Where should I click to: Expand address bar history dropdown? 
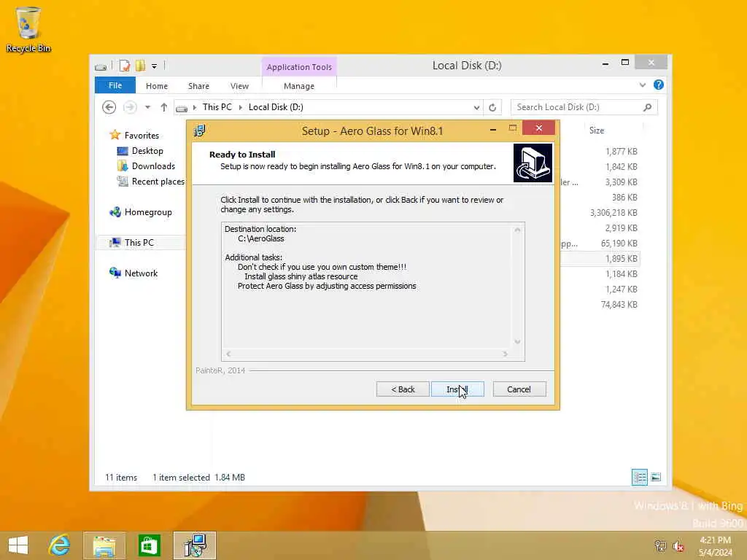(x=476, y=108)
